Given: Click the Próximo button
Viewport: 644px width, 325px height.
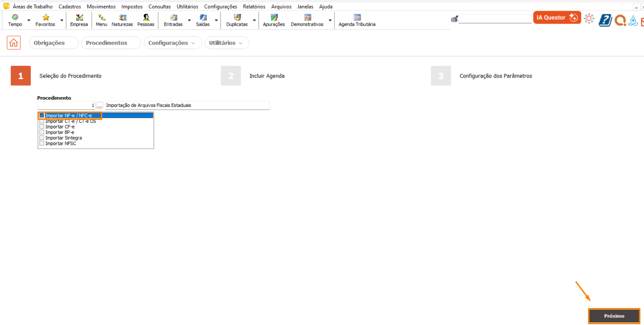Looking at the screenshot, I should [x=614, y=316].
